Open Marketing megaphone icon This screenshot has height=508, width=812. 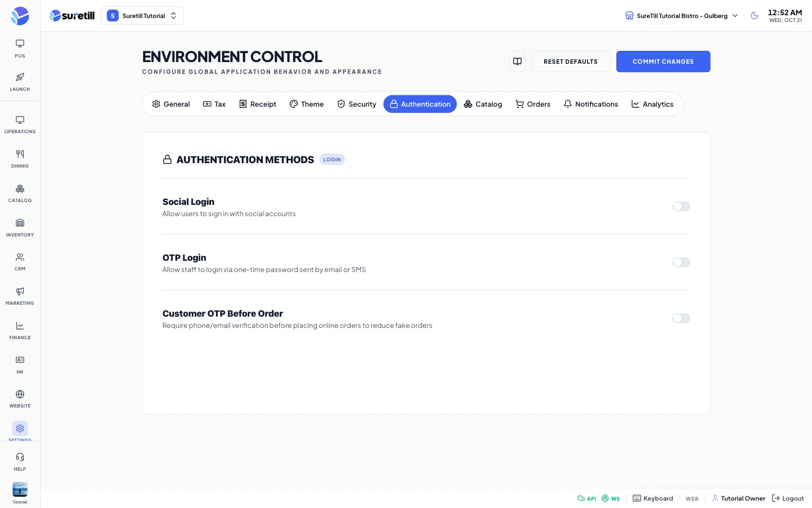pyautogui.click(x=20, y=291)
